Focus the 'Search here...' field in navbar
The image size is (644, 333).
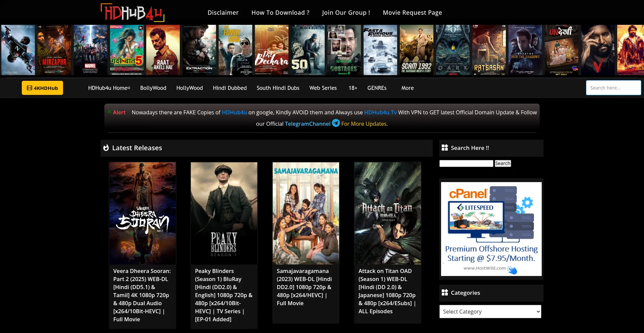pyautogui.click(x=613, y=88)
